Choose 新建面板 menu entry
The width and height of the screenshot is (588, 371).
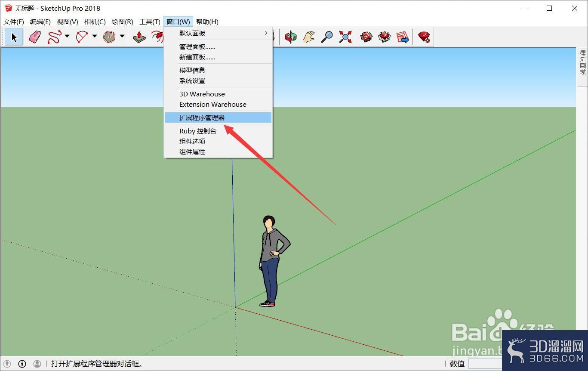point(218,57)
